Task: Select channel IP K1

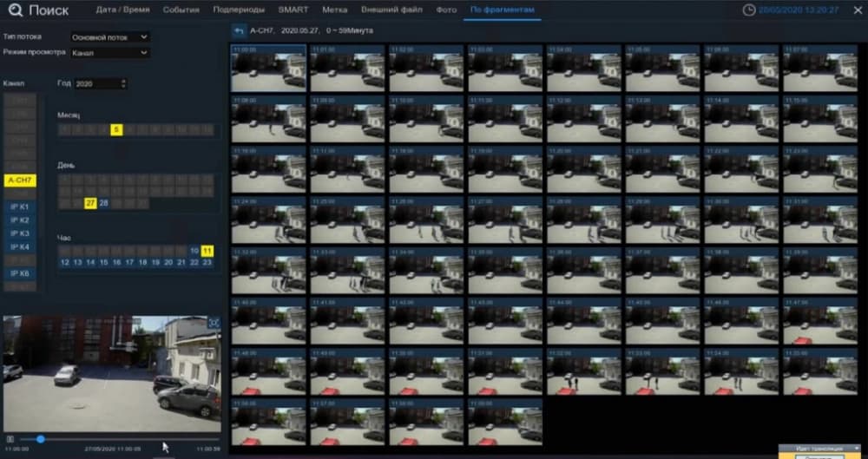Action: [21, 207]
